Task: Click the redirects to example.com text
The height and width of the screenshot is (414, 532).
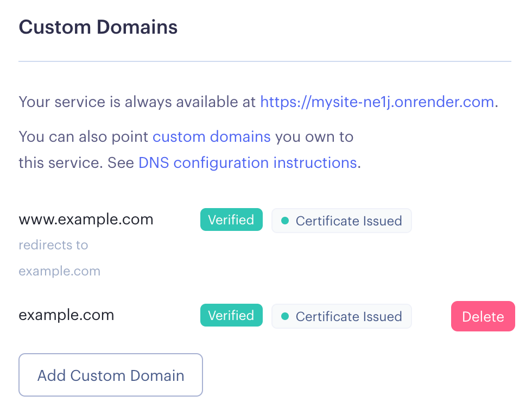Action: pos(53,245)
